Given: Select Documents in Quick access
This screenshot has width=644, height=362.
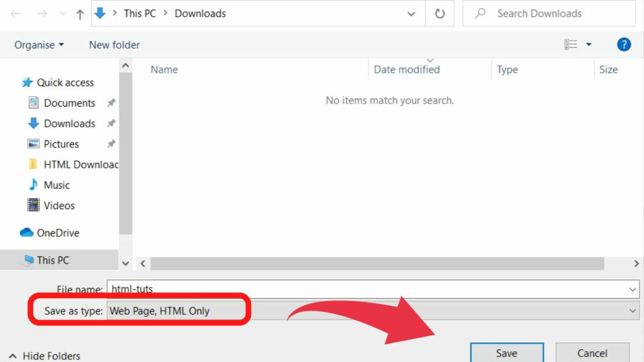Looking at the screenshot, I should [69, 103].
